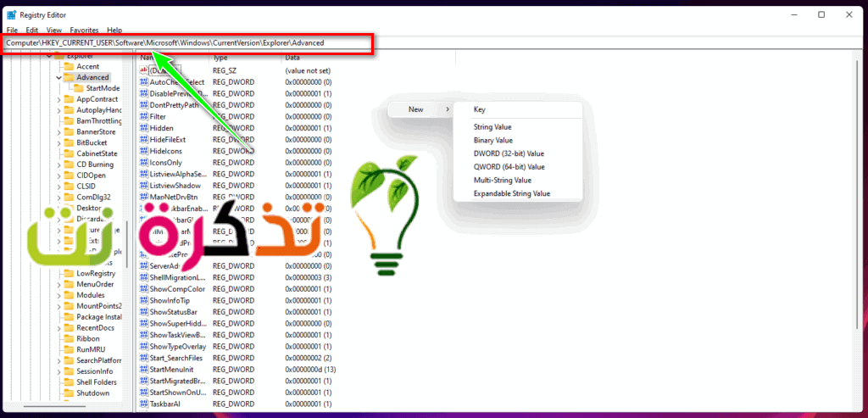Image resolution: width=868 pixels, height=418 pixels.
Task: Select the ShowInfoTip value icon
Action: (144, 301)
